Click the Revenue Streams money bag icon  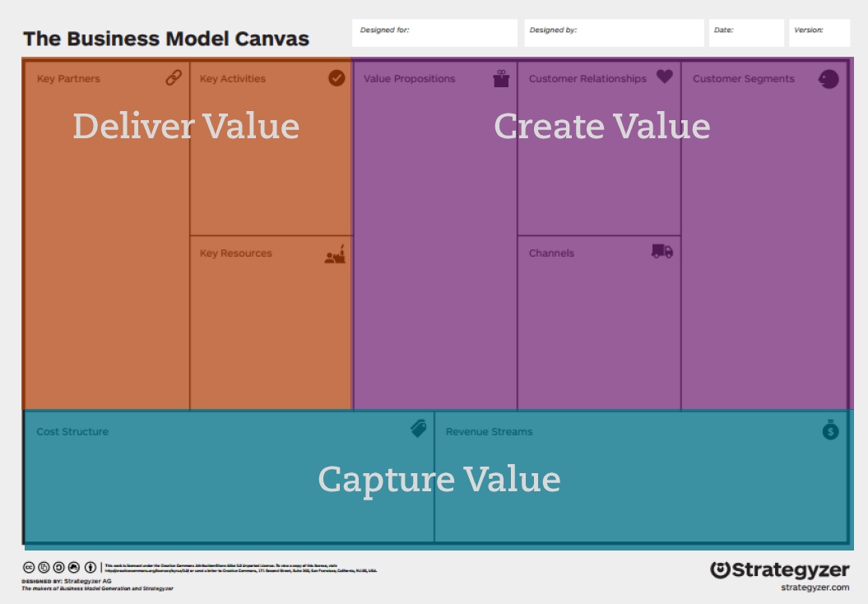[x=830, y=430]
